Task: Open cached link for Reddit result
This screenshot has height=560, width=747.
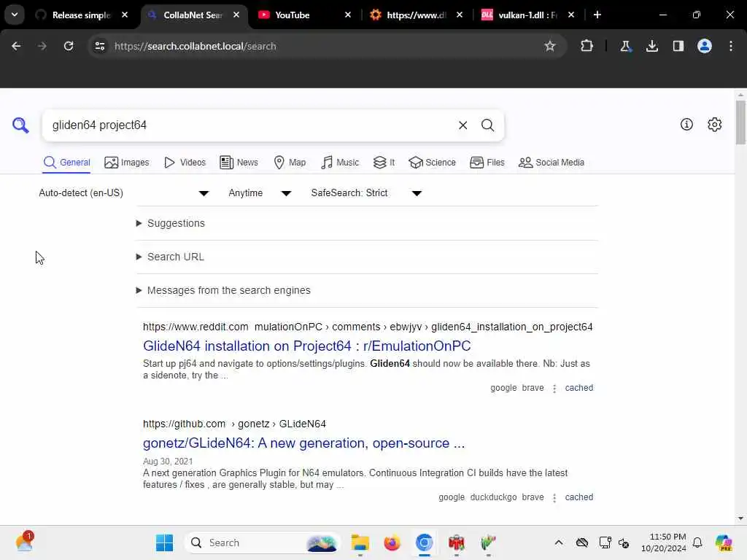Action: [x=578, y=388]
